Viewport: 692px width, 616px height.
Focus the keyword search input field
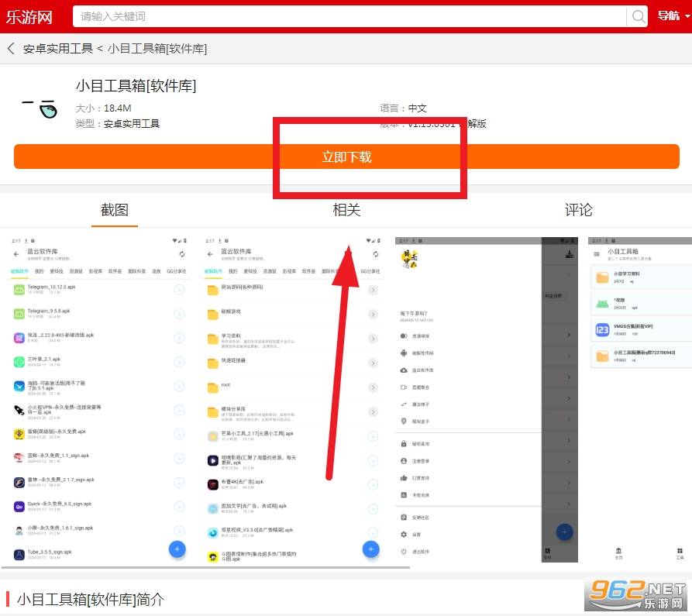(349, 16)
